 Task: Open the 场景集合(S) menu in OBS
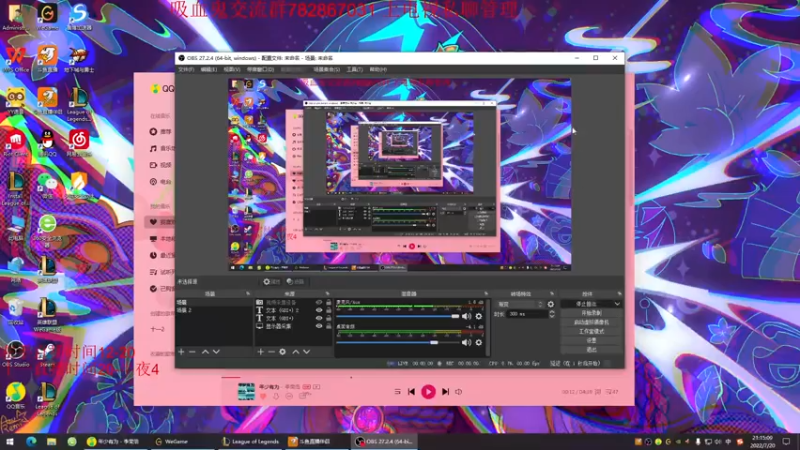[x=327, y=69]
